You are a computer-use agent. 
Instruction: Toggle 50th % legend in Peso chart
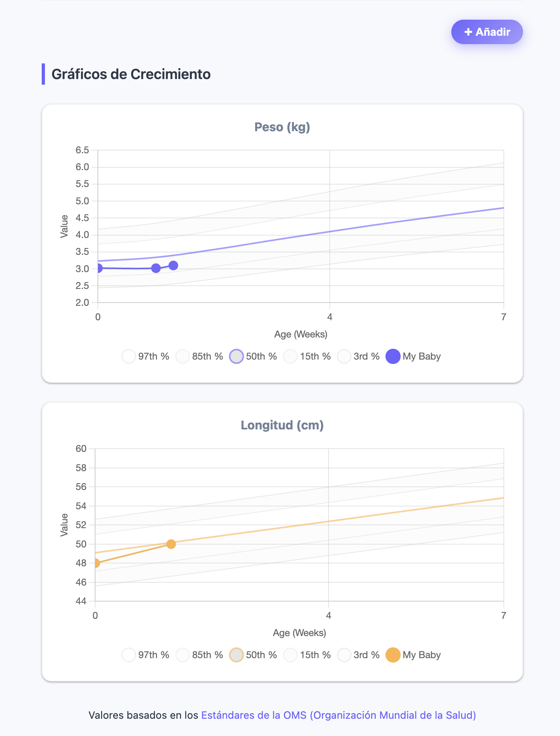(x=253, y=356)
